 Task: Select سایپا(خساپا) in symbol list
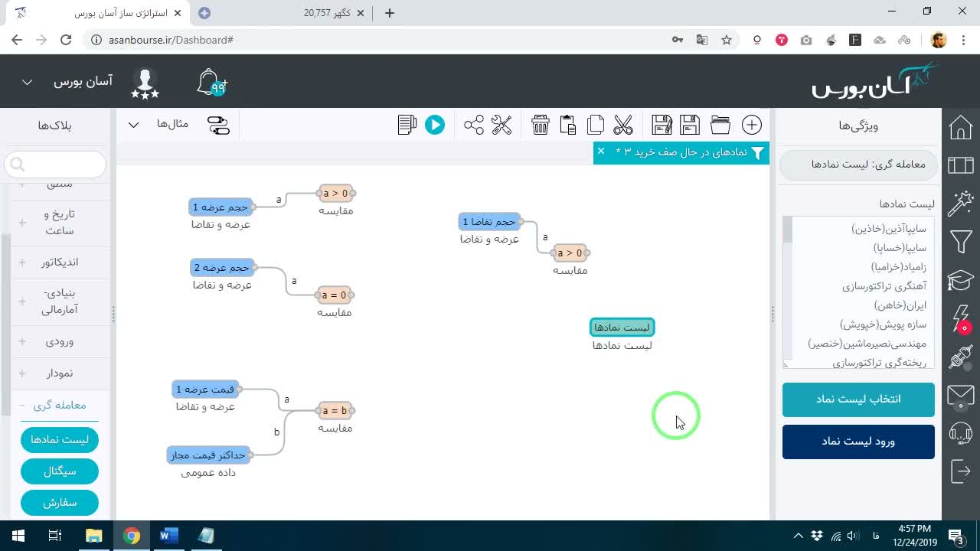coord(900,248)
